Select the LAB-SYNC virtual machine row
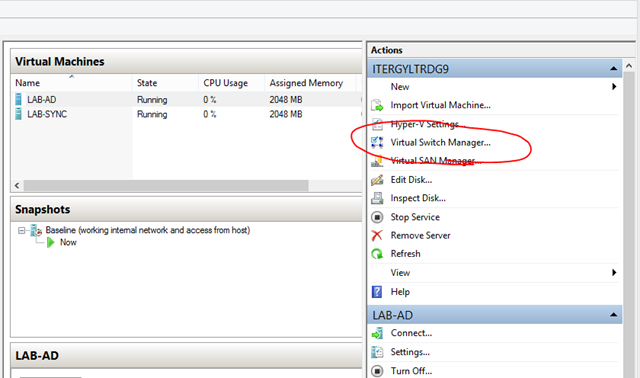Image resolution: width=640 pixels, height=378 pixels. [x=186, y=114]
